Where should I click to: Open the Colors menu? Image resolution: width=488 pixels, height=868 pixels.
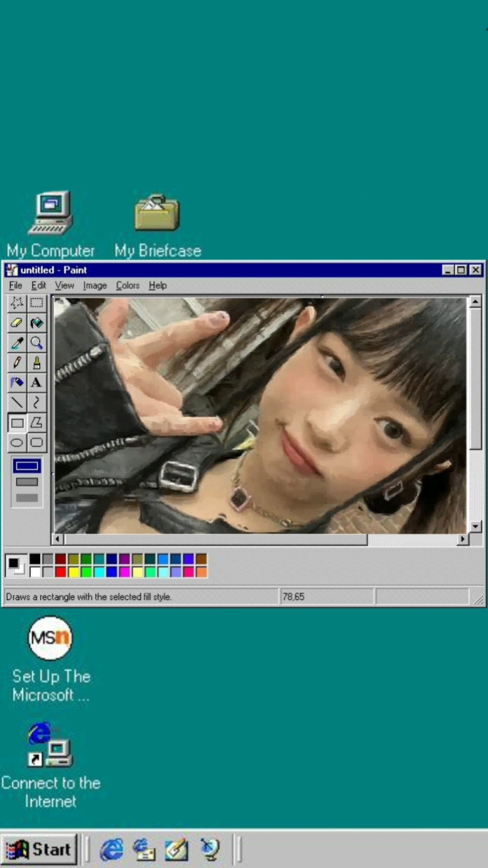(x=128, y=285)
